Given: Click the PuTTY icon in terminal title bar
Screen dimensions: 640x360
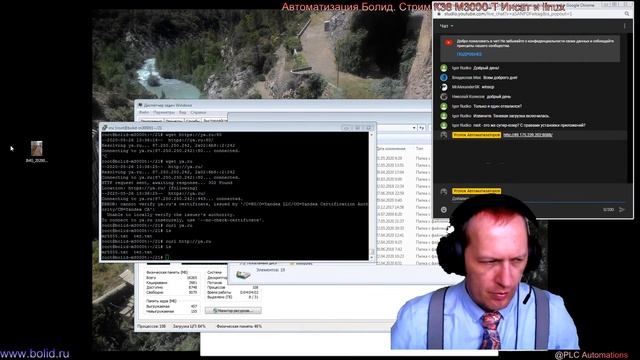Looking at the screenshot, I should pyautogui.click(x=104, y=128).
